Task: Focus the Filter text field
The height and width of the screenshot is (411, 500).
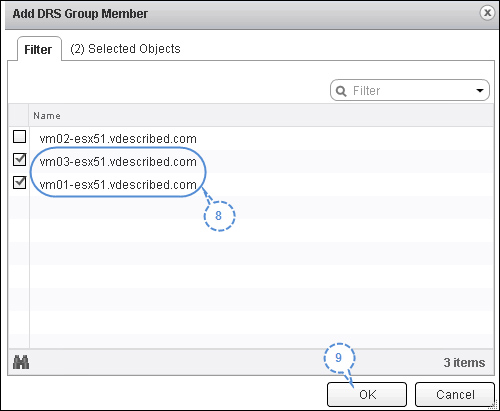Action: pyautogui.click(x=409, y=90)
